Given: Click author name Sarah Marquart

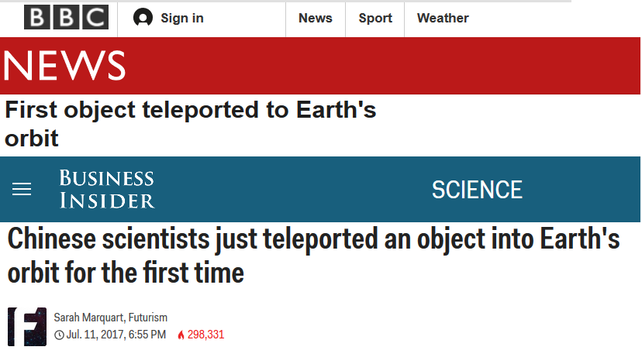Looking at the screenshot, I should coord(88,318).
